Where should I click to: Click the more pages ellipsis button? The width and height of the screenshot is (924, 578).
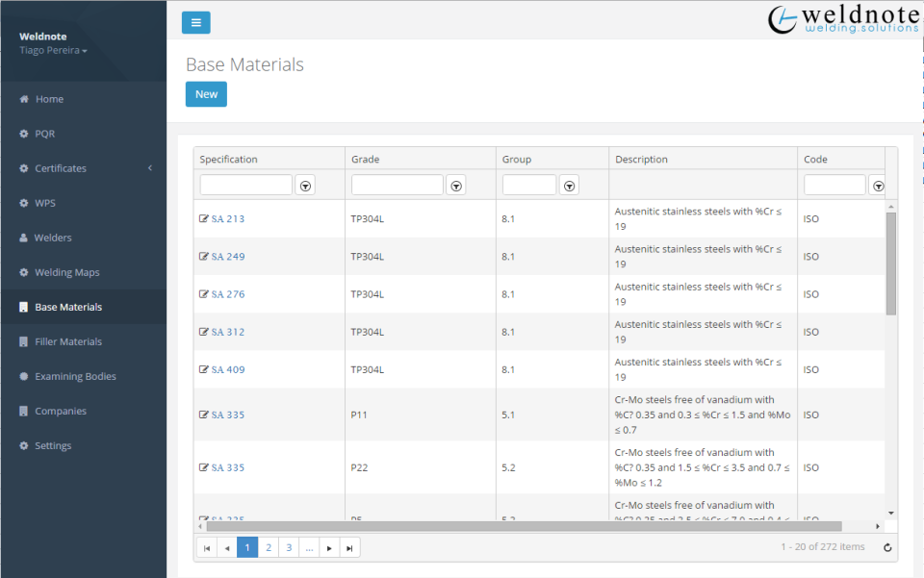[309, 547]
